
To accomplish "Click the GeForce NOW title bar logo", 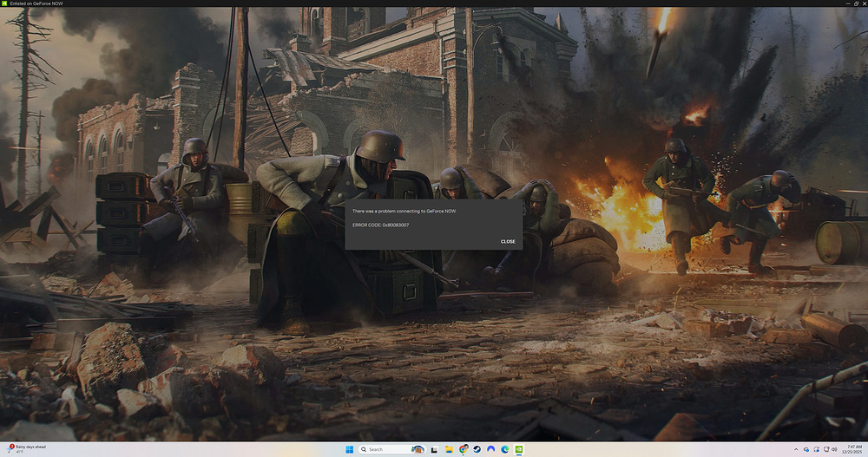I will click(4, 3).
